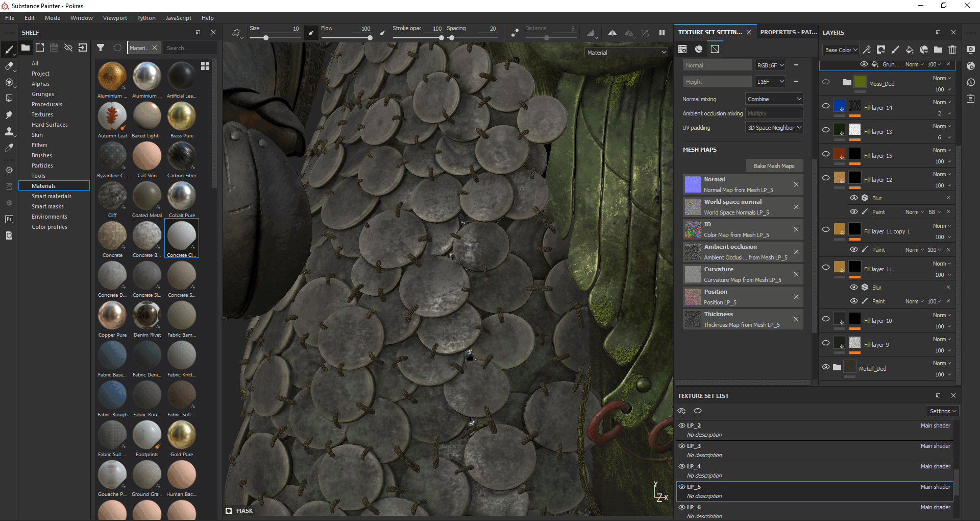Open the Material viewport channel dropdown

point(626,52)
